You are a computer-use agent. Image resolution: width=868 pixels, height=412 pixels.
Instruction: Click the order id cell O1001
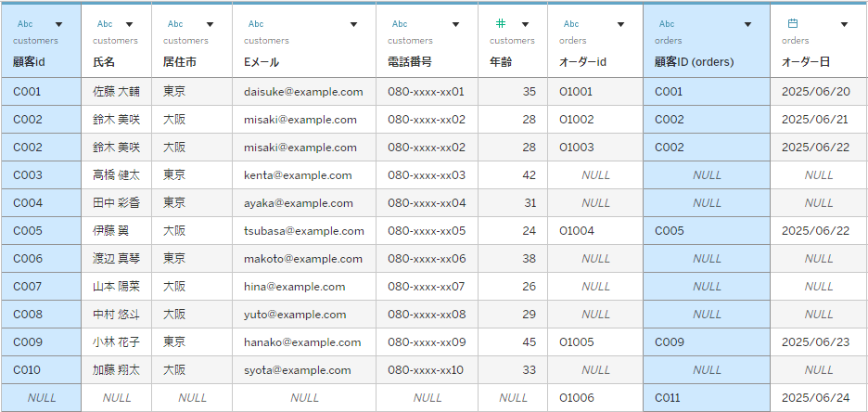pyautogui.click(x=595, y=91)
